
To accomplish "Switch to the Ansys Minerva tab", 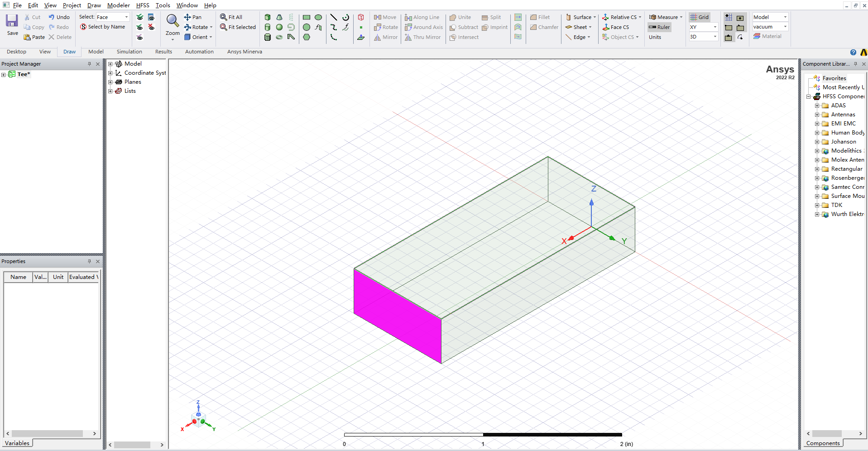I will (x=245, y=52).
